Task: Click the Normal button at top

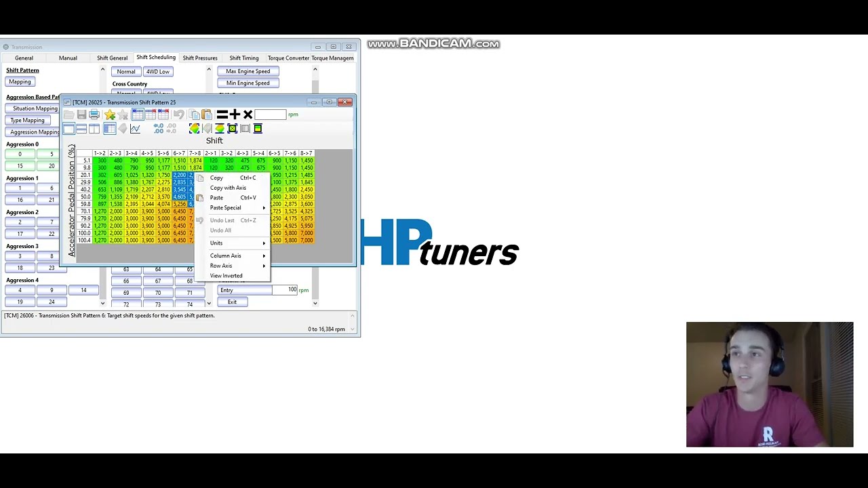Action: point(126,72)
